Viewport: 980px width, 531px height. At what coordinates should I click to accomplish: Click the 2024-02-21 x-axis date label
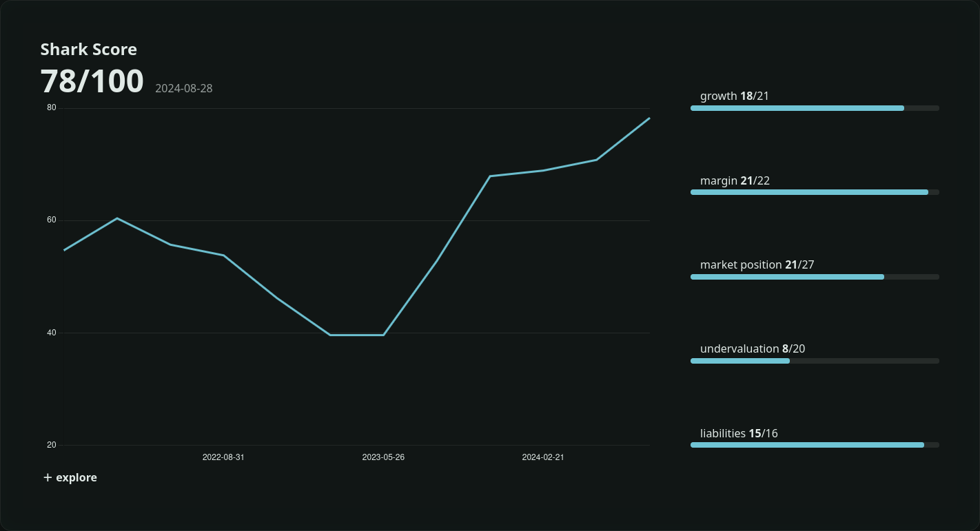click(x=543, y=457)
